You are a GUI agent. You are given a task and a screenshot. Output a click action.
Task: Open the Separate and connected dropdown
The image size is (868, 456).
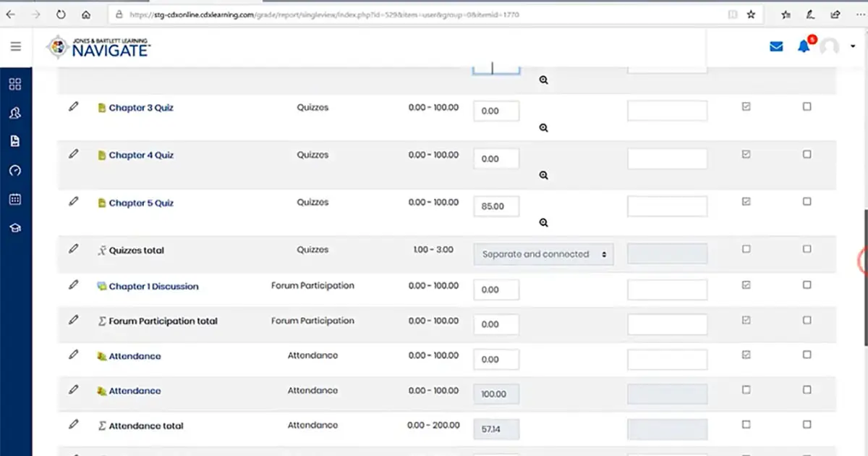pyautogui.click(x=543, y=254)
